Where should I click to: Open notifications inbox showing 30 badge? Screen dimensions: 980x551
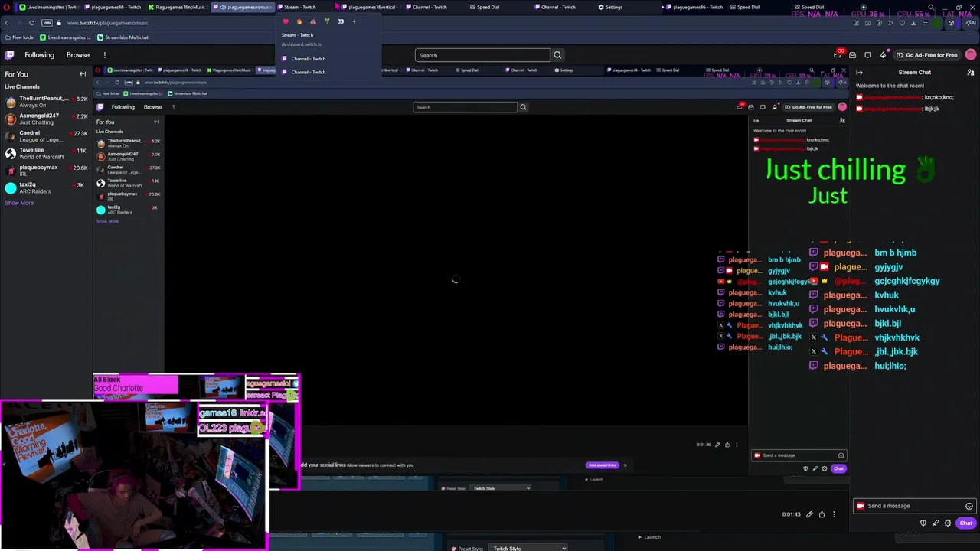coord(838,55)
